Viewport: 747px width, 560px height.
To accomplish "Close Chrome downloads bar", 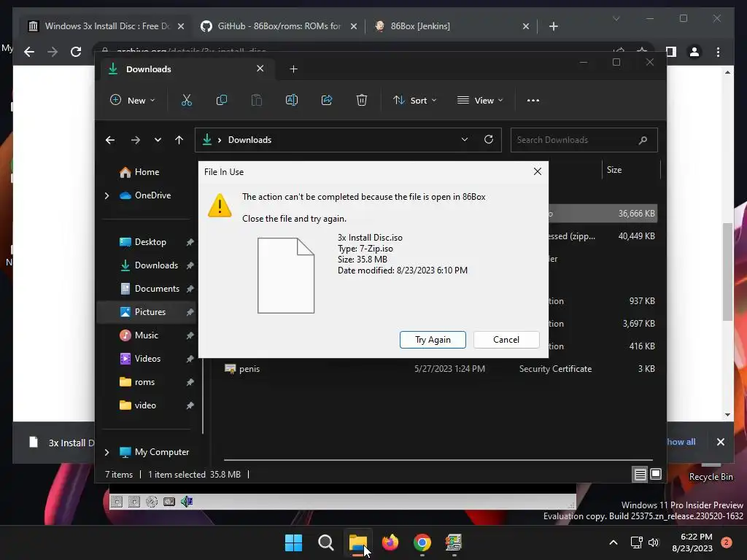I will coord(720,442).
